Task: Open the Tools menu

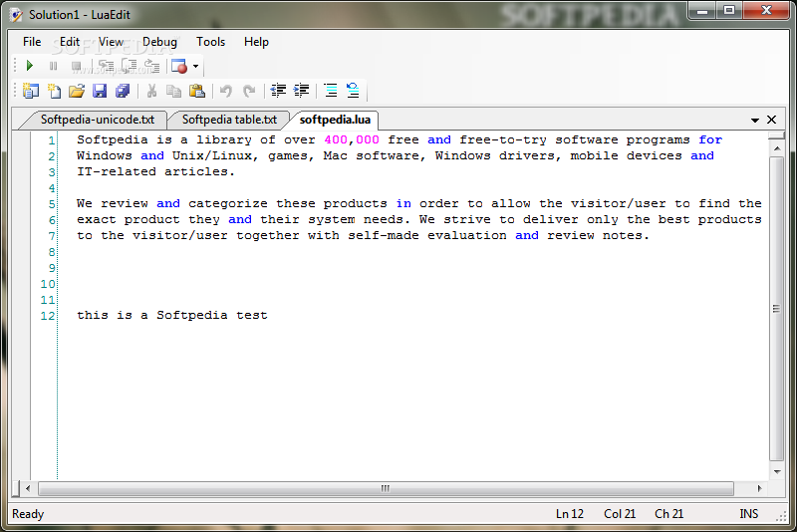Action: click(211, 42)
